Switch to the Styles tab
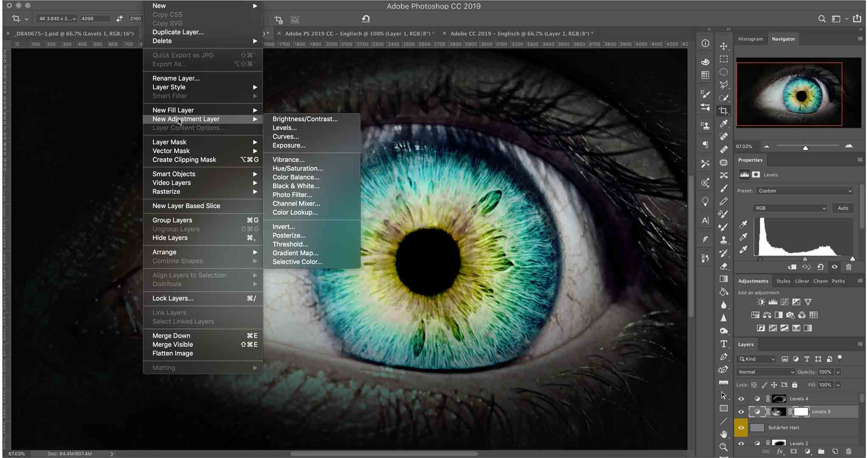 [x=783, y=281]
